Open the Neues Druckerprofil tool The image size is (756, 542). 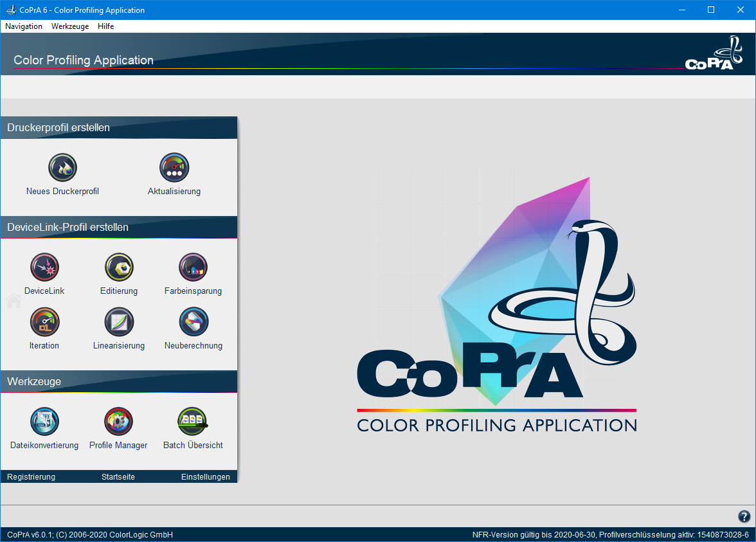click(x=62, y=168)
